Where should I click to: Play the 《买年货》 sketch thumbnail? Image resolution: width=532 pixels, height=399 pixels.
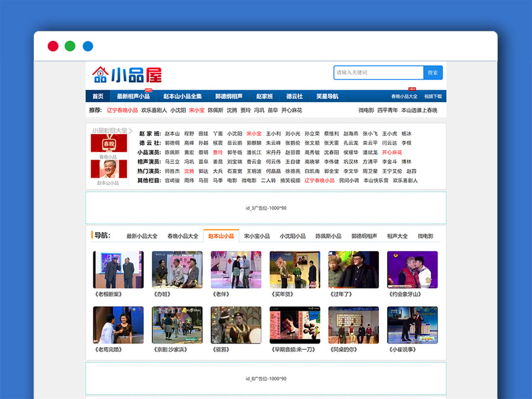pyautogui.click(x=294, y=270)
